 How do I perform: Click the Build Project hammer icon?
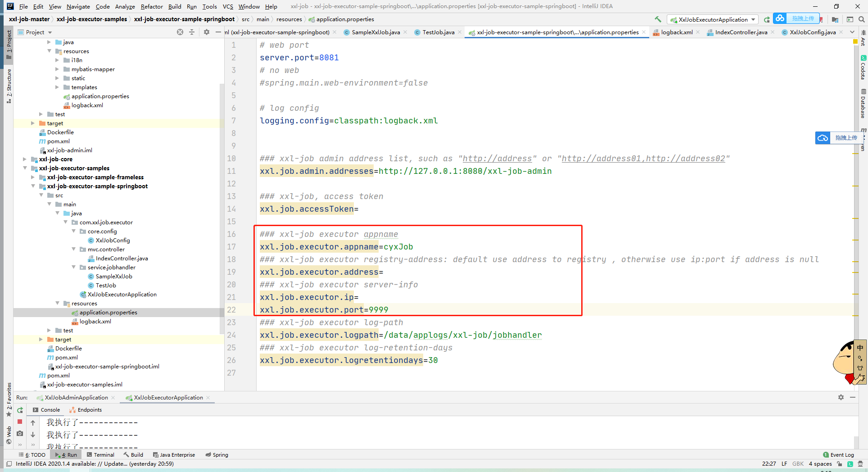(658, 19)
